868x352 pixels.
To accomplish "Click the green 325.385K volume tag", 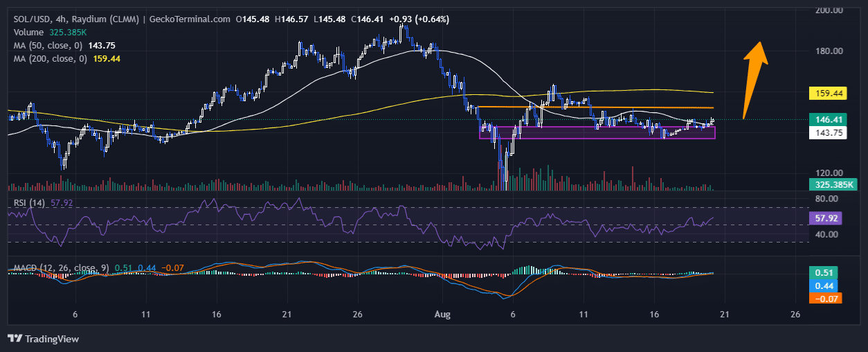I will 831,185.
